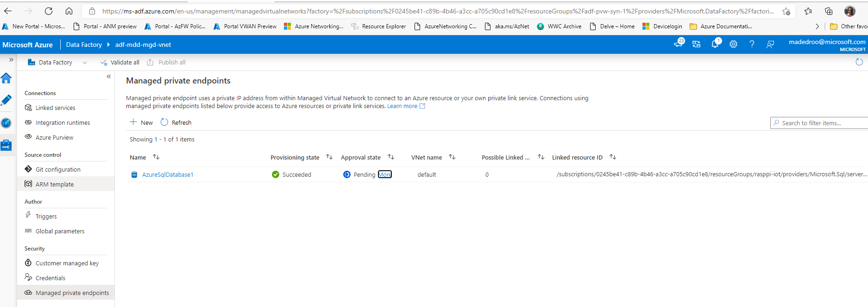Image resolution: width=868 pixels, height=308 pixels.
Task: Open browser Favorites list icon
Action: coord(808,11)
